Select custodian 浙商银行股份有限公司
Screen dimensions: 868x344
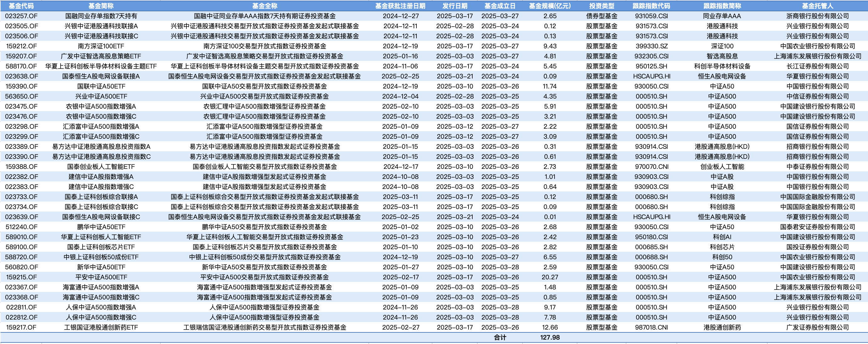click(817, 16)
